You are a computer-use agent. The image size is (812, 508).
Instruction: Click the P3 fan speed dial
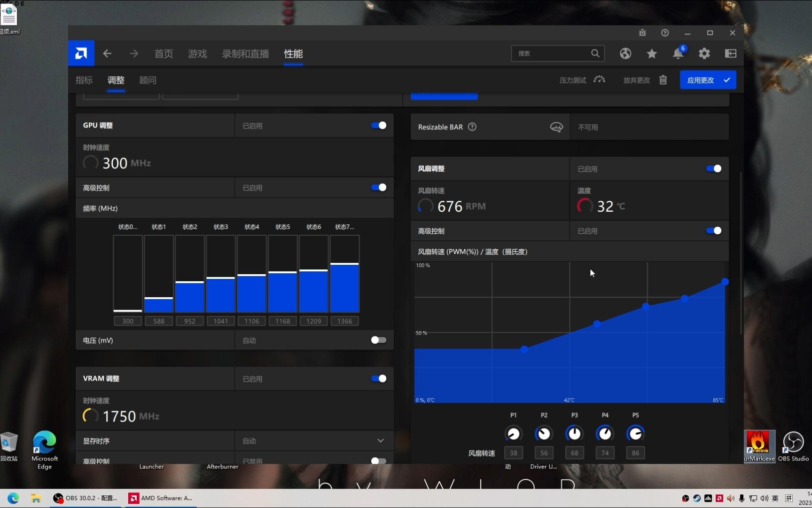tap(574, 433)
